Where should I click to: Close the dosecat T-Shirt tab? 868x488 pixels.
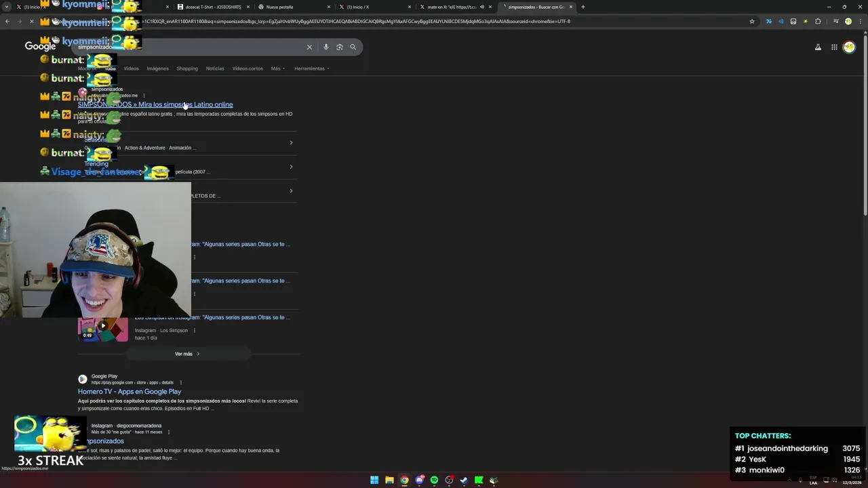248,7
